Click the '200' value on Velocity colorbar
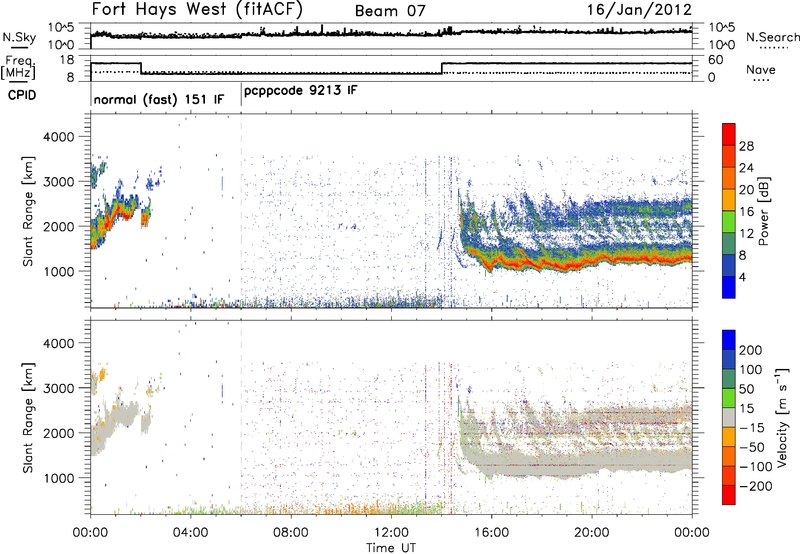800x554 pixels. pyautogui.click(x=750, y=350)
